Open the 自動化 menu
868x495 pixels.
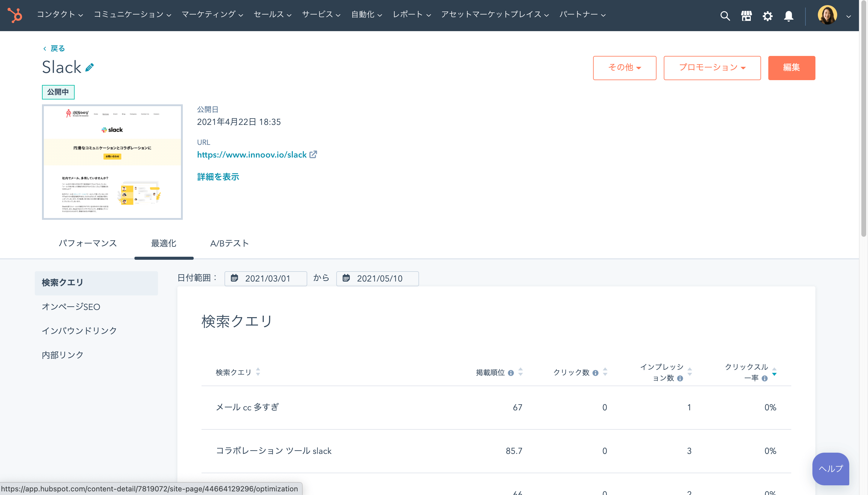coord(367,15)
